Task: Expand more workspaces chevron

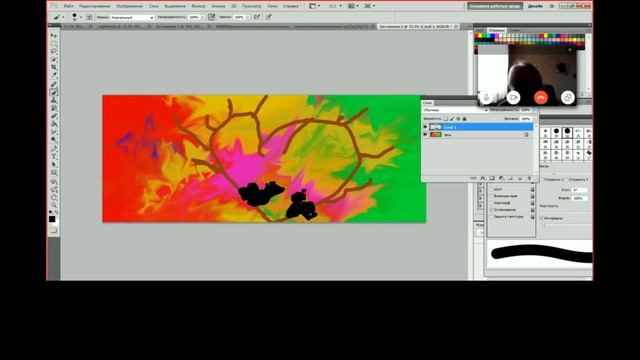Action: pyautogui.click(x=551, y=6)
